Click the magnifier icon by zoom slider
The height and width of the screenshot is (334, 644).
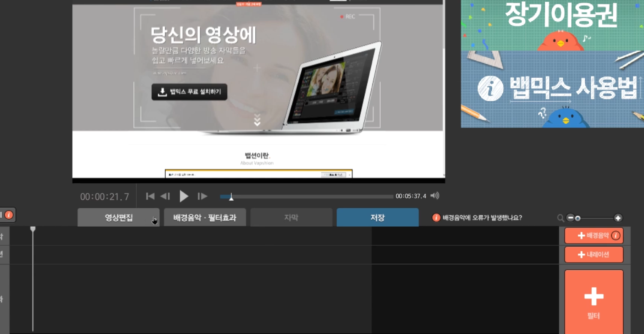(561, 218)
